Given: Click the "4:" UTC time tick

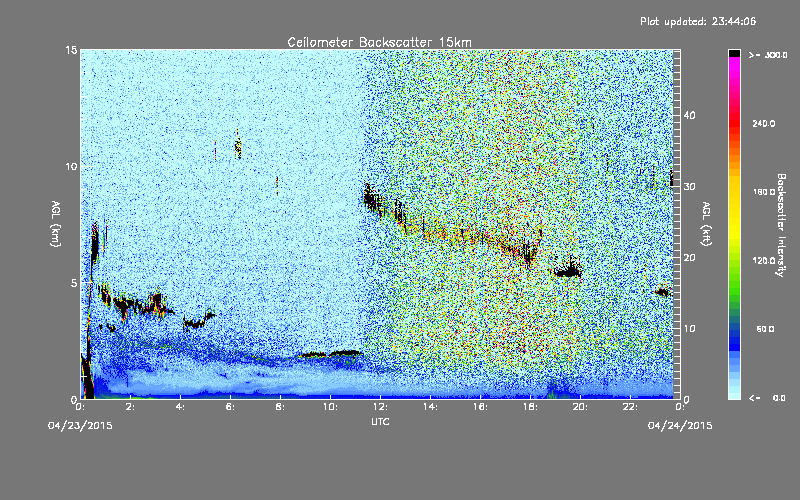Looking at the screenshot, I should [180, 407].
